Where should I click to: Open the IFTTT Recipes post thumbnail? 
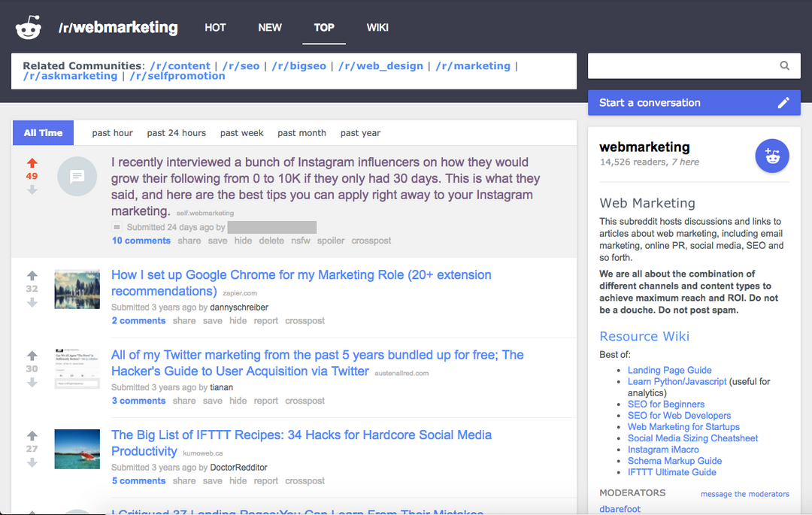[77, 450]
